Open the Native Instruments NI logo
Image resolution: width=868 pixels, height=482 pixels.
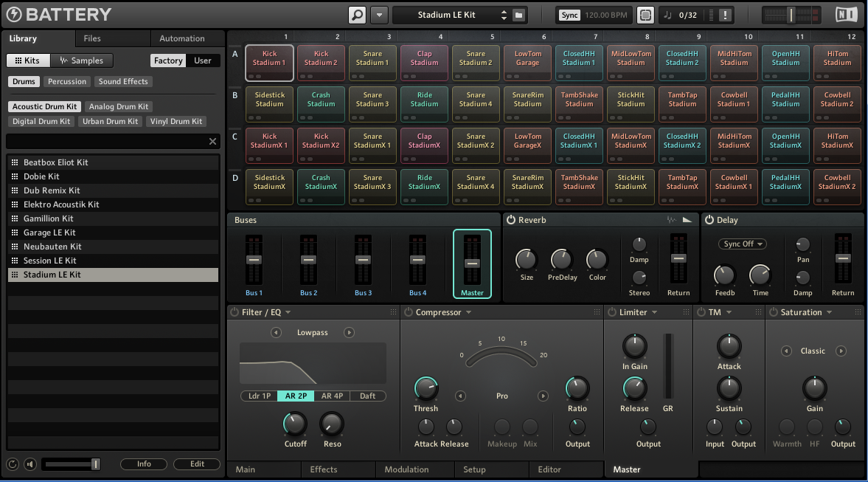coord(846,15)
